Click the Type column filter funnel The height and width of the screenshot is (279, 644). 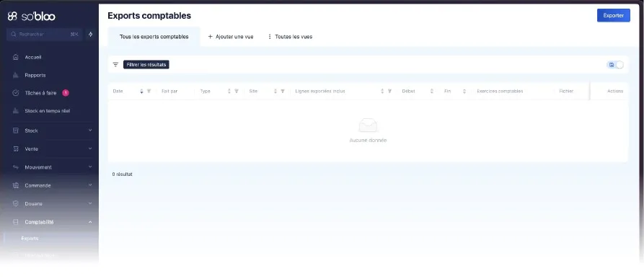click(x=236, y=91)
